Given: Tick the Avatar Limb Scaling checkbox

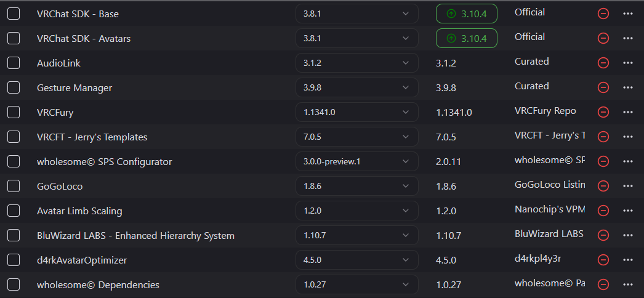Looking at the screenshot, I should click(x=14, y=211).
